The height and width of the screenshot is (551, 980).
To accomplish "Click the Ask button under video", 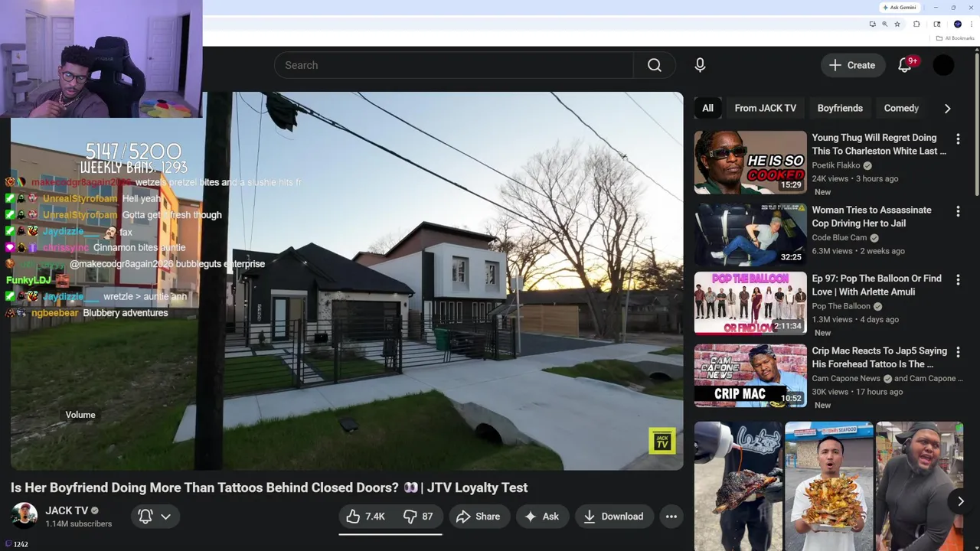I will point(542,517).
